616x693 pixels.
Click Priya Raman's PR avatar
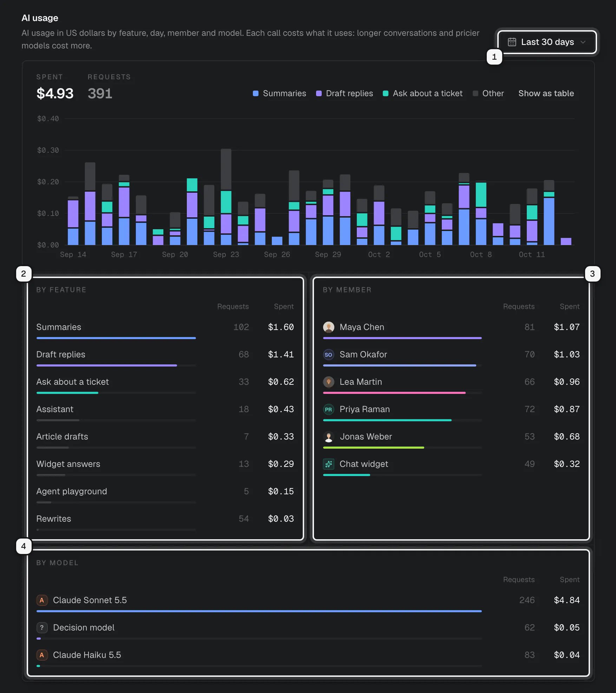click(x=329, y=409)
